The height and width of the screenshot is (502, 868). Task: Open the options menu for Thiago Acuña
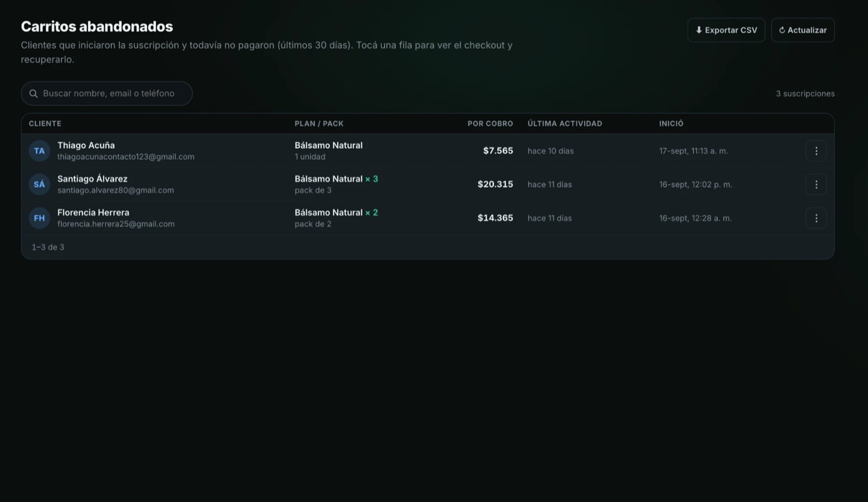[816, 151]
